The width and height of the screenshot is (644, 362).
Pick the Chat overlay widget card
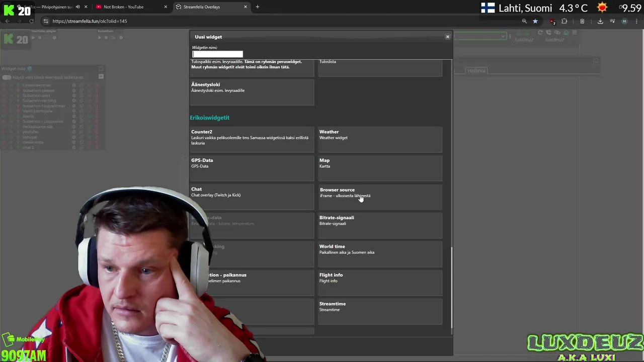click(252, 197)
